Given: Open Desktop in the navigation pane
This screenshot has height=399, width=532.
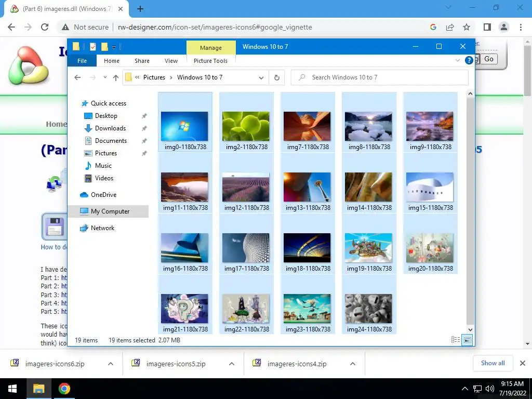Looking at the screenshot, I should pos(106,116).
